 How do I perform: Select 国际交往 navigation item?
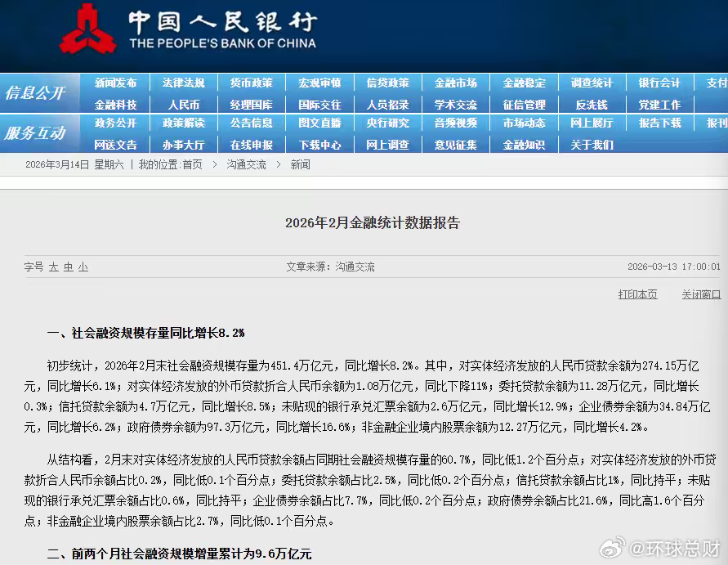[319, 105]
